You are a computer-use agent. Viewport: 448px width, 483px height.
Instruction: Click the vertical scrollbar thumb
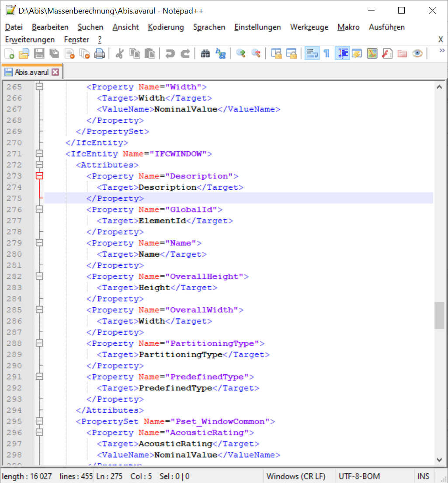[439, 316]
